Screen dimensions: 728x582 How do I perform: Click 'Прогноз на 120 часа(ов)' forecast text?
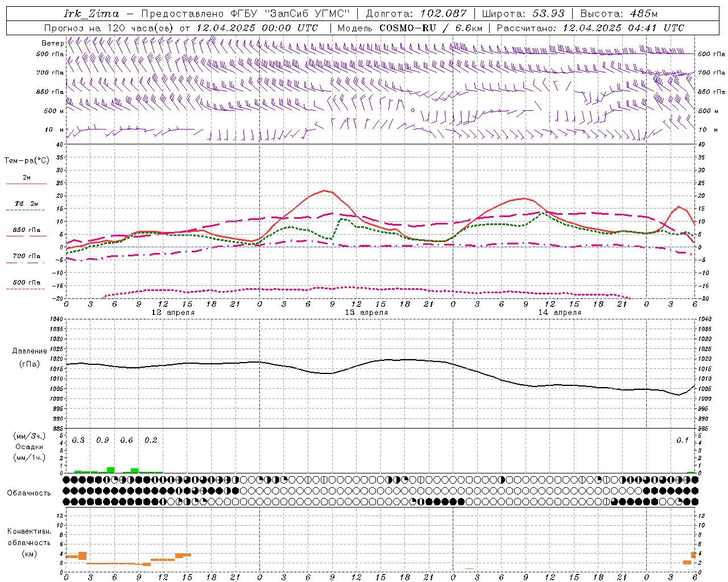point(110,28)
